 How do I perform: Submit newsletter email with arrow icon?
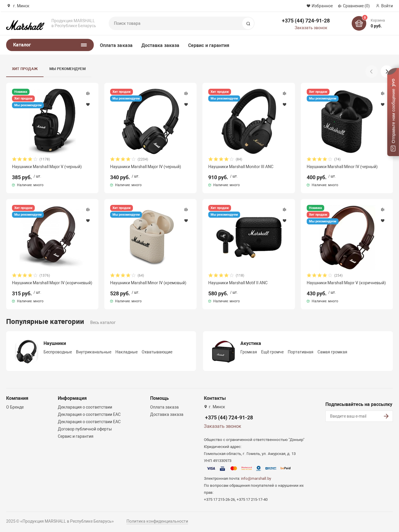[x=386, y=416]
